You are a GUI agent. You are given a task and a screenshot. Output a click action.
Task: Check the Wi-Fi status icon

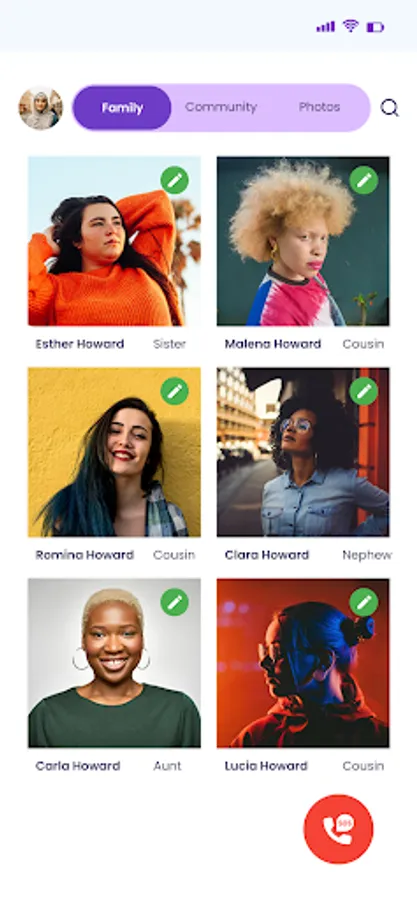coord(350,26)
